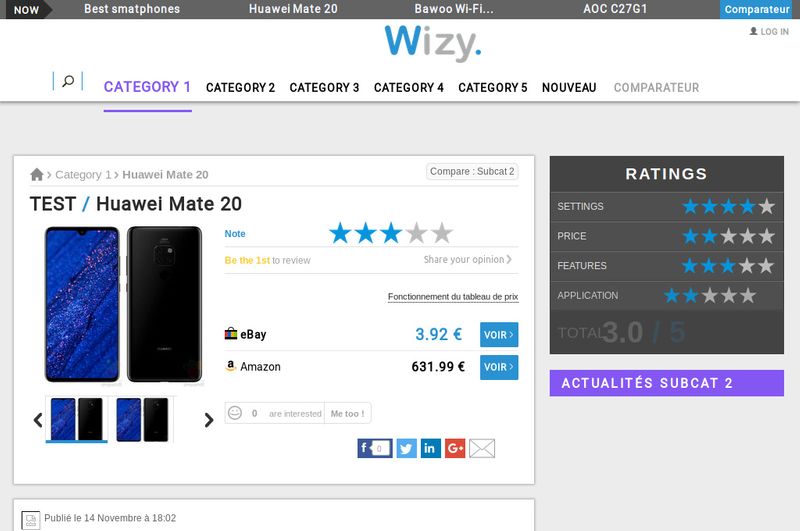This screenshot has height=531, width=800.
Task: Click Category 1 breadcrumb link
Action: tap(83, 174)
